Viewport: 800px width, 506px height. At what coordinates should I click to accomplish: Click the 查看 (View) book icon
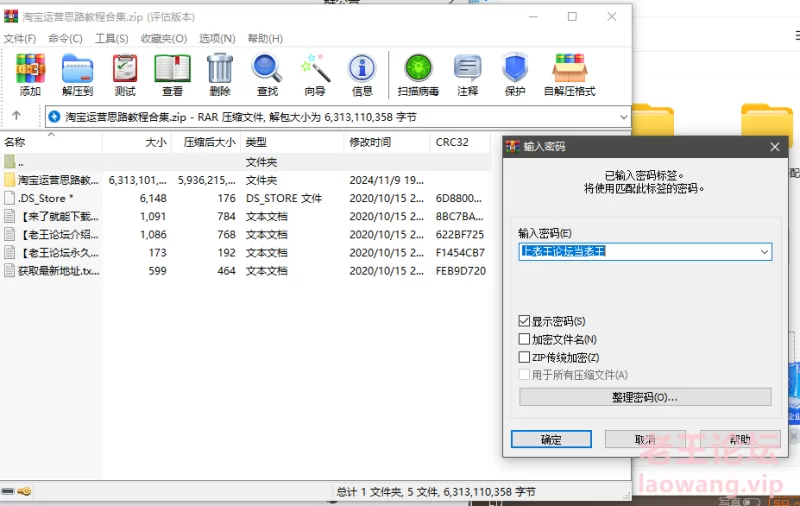(x=172, y=69)
